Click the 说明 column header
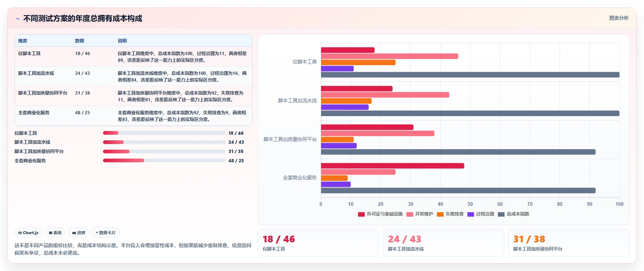 (x=122, y=41)
